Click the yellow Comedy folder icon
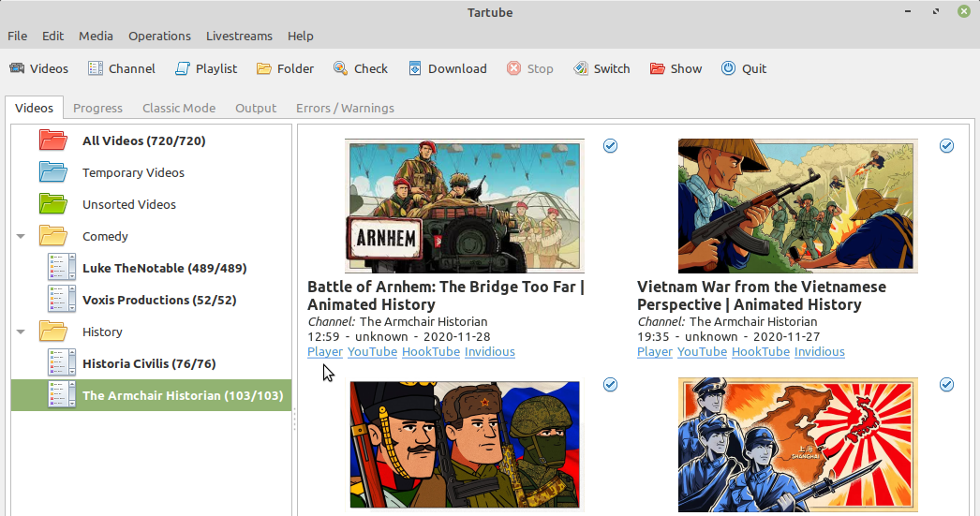 pyautogui.click(x=52, y=235)
